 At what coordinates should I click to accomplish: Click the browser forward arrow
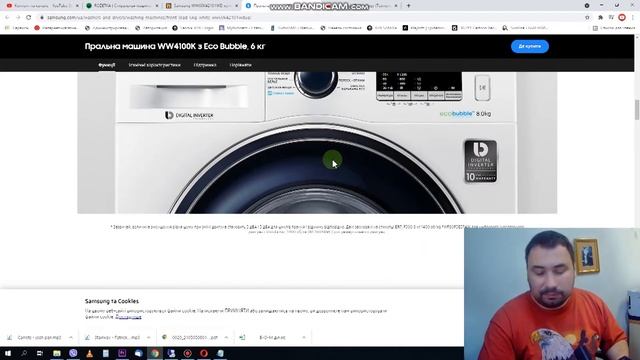pos(18,18)
